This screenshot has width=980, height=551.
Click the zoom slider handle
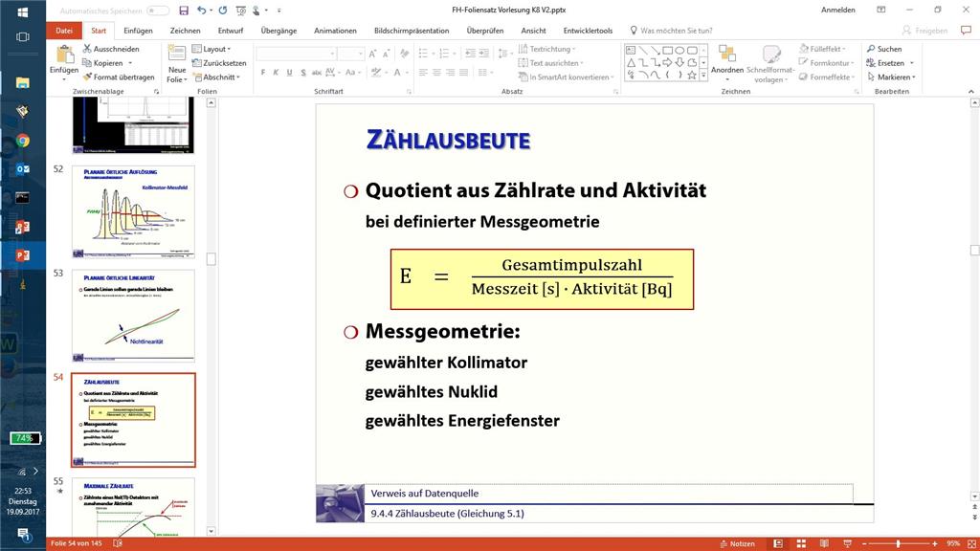pos(898,543)
